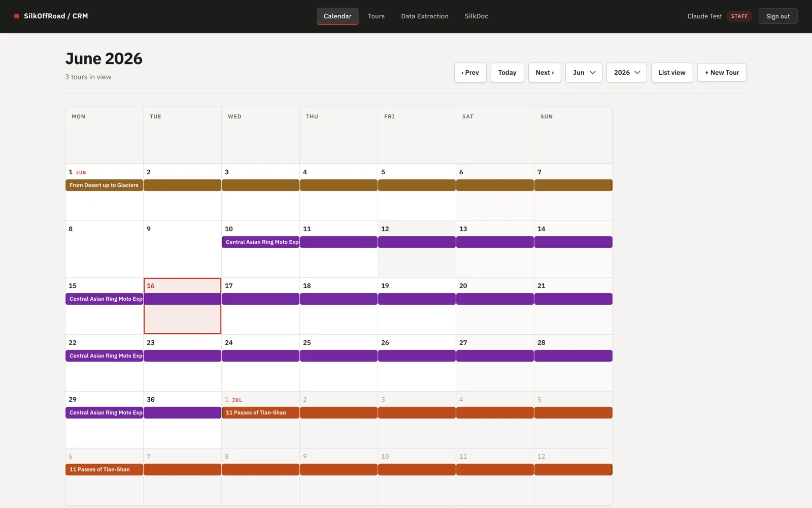812x508 pixels.
Task: Click the 3 tours in view text
Action: 88,77
